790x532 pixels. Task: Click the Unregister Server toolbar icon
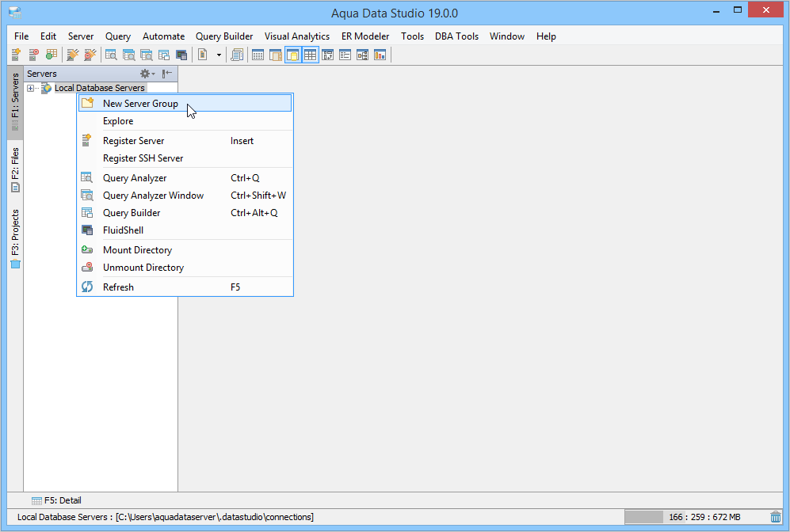tap(33, 55)
